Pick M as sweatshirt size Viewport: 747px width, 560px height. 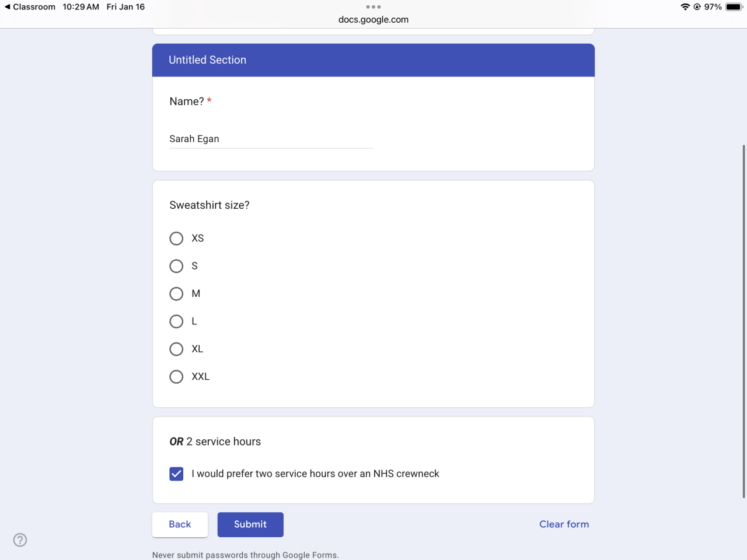(176, 293)
